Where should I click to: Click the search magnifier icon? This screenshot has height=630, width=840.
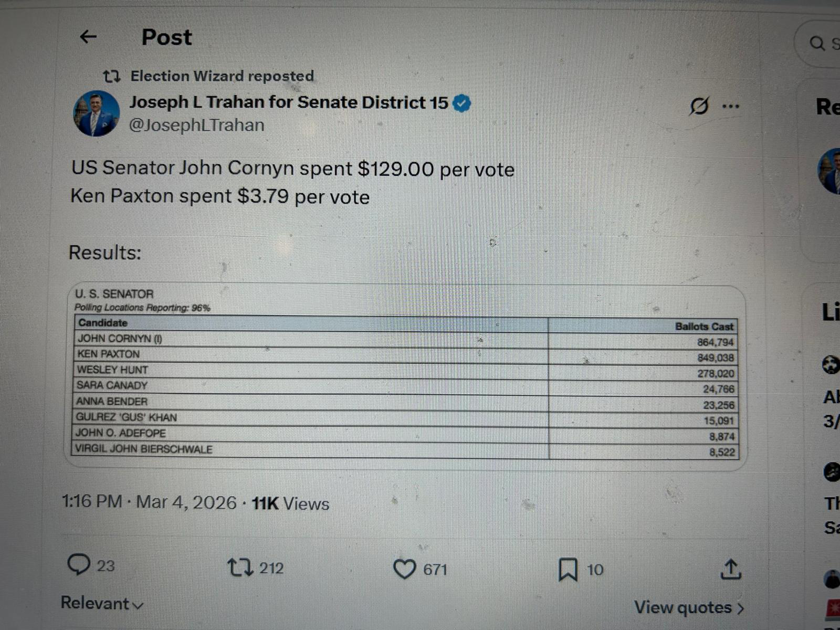(817, 43)
